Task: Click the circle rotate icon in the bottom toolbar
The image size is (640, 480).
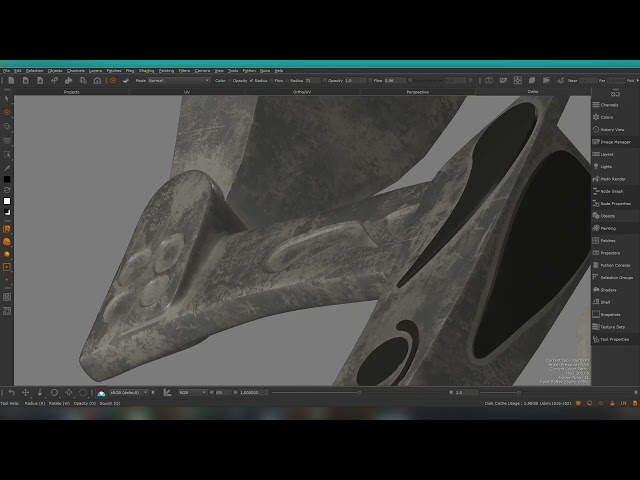Action: (x=54, y=392)
